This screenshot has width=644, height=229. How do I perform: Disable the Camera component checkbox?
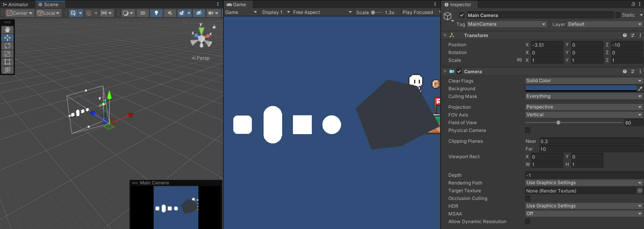[459, 71]
